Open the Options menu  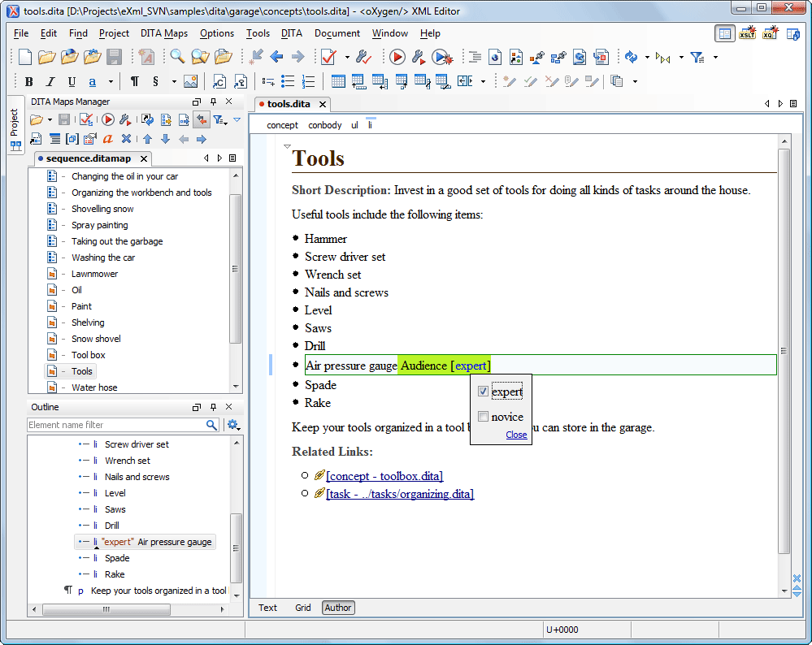(x=217, y=33)
